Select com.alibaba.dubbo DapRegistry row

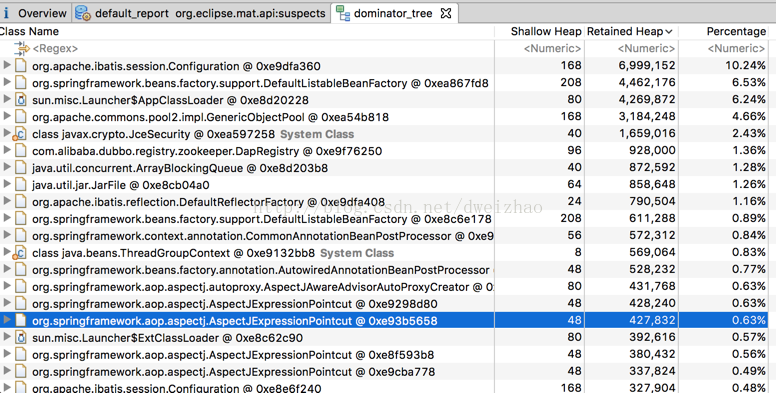pos(384,150)
